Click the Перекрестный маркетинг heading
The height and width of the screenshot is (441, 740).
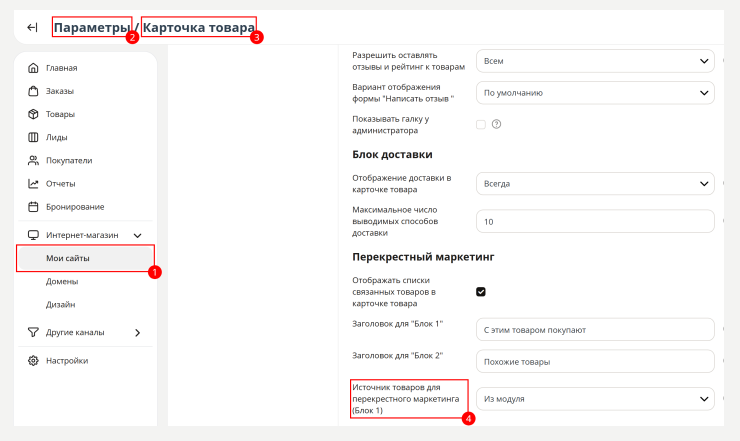pos(423,257)
